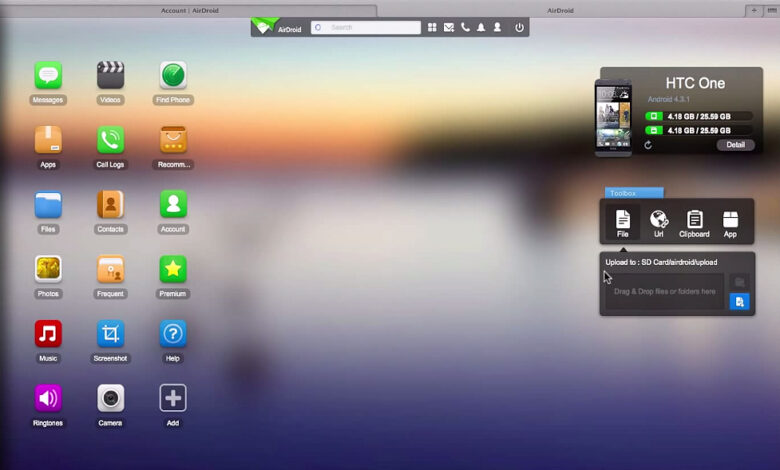The image size is (780, 470).
Task: Open the Messages app icon
Action: 48,75
